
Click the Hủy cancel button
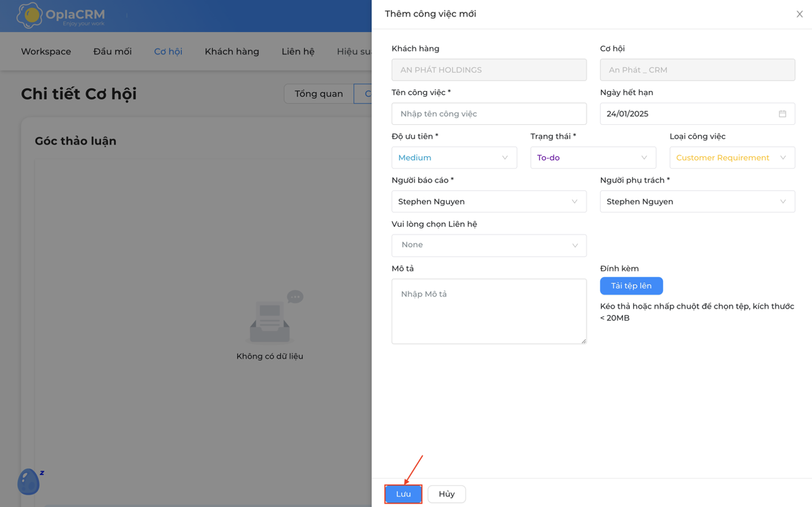447,494
